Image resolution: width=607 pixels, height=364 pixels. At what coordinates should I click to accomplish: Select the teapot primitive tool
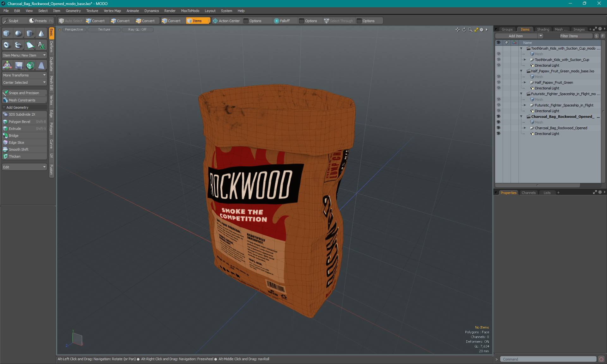(18, 45)
